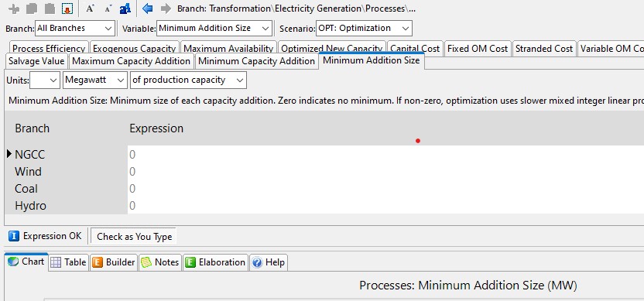Switch to Salvage Value tab
Image resolution: width=644 pixels, height=301 pixels.
tap(36, 61)
